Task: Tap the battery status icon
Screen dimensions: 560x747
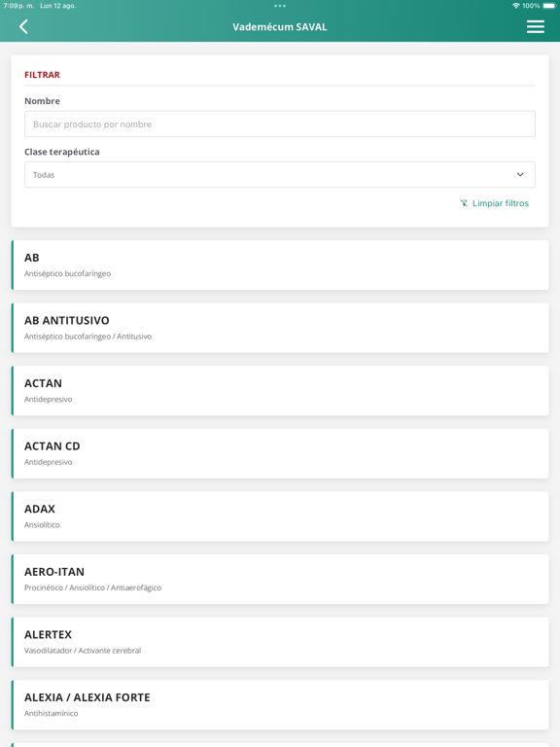Action: point(549,6)
